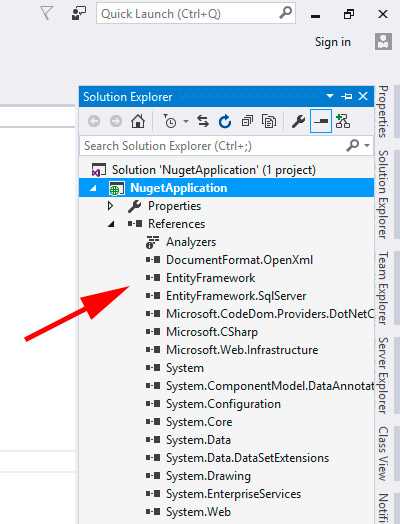Select the Properties folder in the tree
This screenshot has height=524, width=400.
tap(174, 206)
